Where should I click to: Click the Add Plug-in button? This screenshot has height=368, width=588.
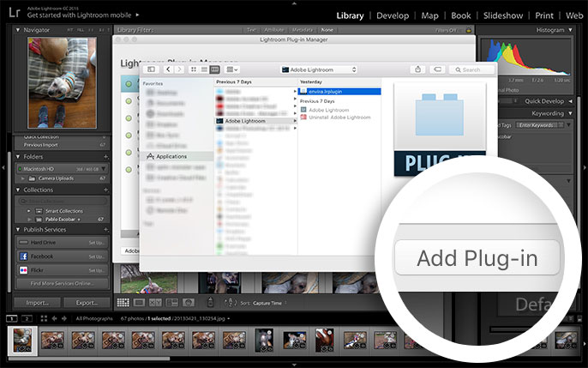(477, 257)
